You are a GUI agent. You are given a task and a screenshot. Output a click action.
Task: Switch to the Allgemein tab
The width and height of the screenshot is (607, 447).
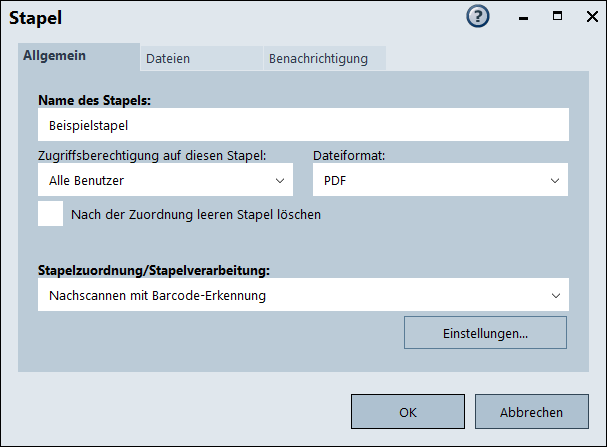pos(55,57)
